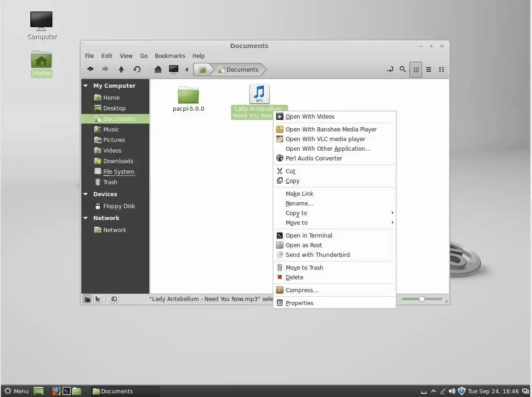Open the View menu
532x397 pixels.
[x=126, y=56]
